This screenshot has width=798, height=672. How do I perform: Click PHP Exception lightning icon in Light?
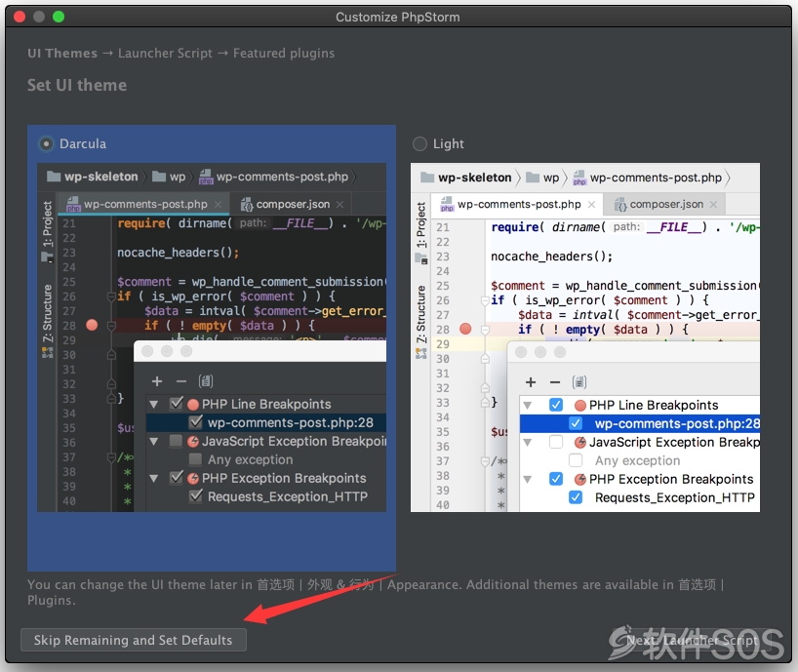[580, 479]
